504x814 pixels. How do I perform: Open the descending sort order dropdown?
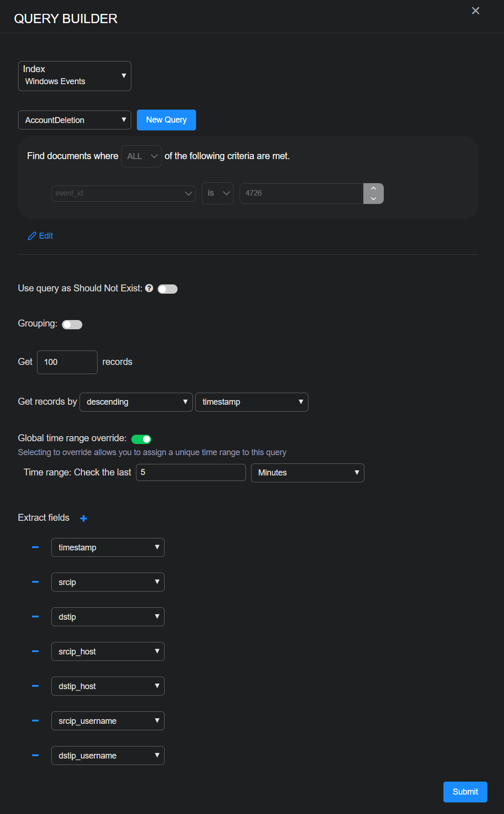(x=136, y=402)
